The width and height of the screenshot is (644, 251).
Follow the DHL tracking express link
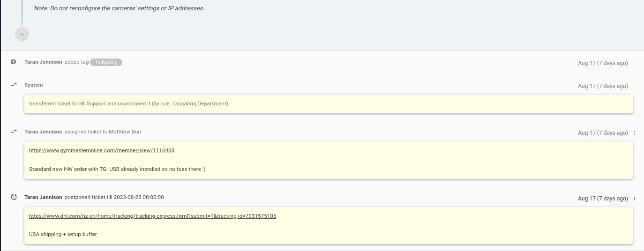[152, 216]
